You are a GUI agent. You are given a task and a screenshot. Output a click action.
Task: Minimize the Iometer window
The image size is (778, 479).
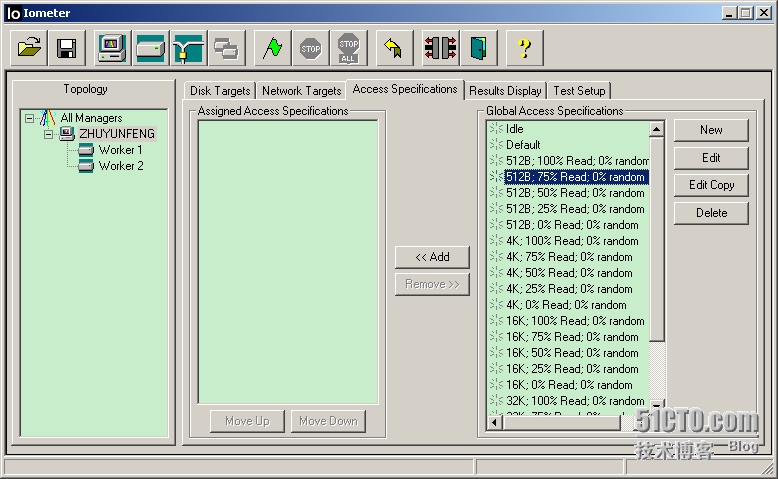[x=729, y=13]
